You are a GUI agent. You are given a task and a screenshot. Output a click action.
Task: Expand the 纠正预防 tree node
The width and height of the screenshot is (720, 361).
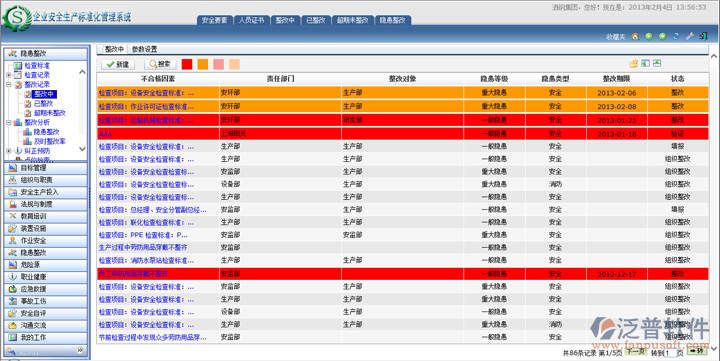click(x=9, y=151)
